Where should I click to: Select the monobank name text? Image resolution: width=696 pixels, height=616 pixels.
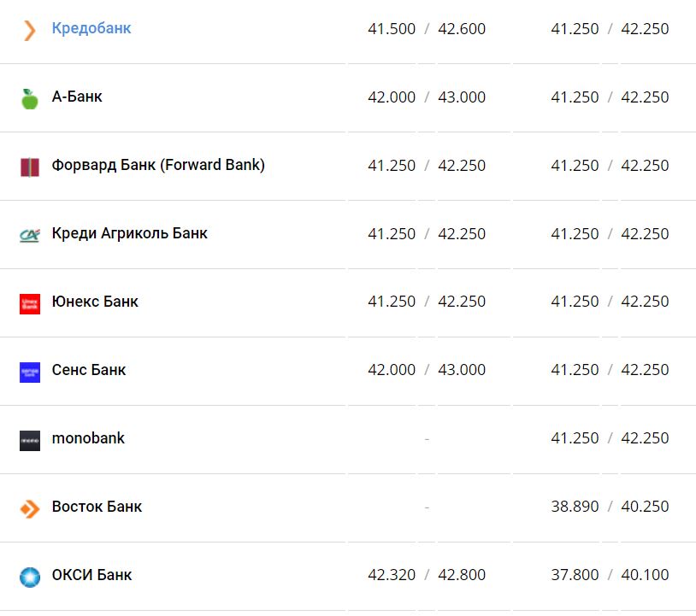click(x=88, y=439)
